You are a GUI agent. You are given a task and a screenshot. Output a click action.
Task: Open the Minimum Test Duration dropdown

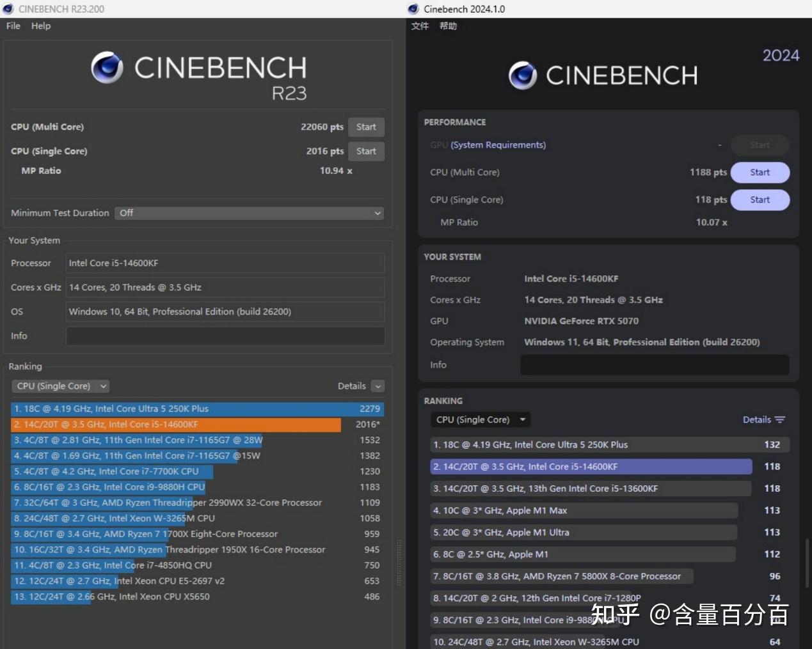coord(250,213)
